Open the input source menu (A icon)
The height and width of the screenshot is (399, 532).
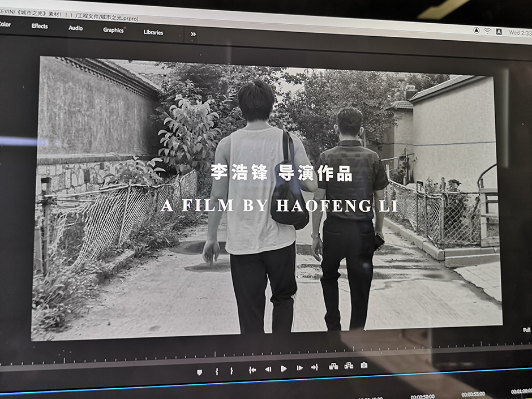point(499,32)
